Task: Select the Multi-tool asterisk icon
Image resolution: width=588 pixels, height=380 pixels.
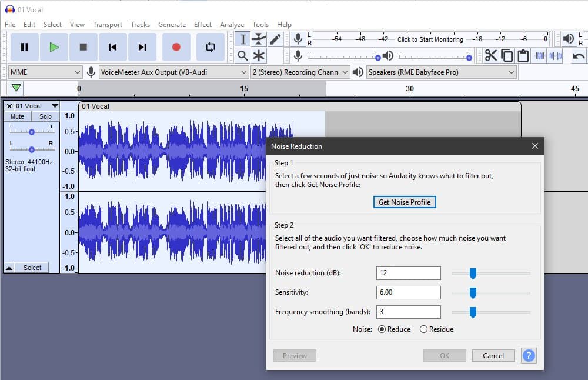Action: click(x=259, y=55)
